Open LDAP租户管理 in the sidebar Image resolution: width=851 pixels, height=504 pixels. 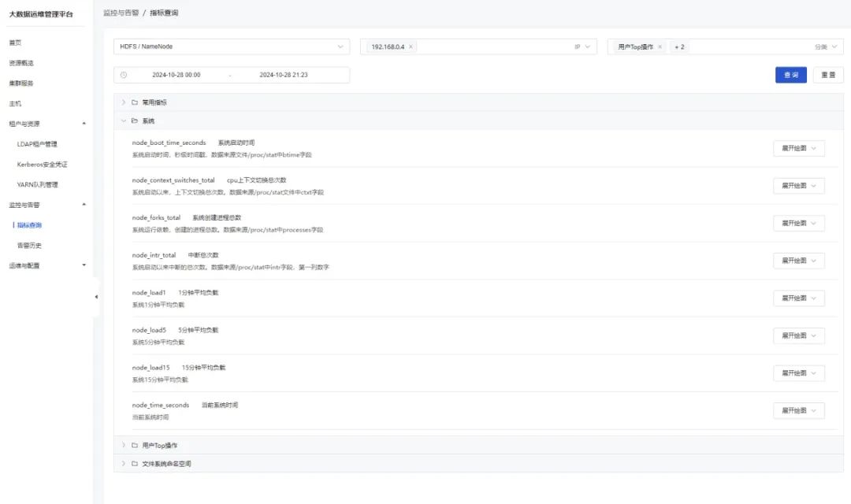click(x=37, y=144)
